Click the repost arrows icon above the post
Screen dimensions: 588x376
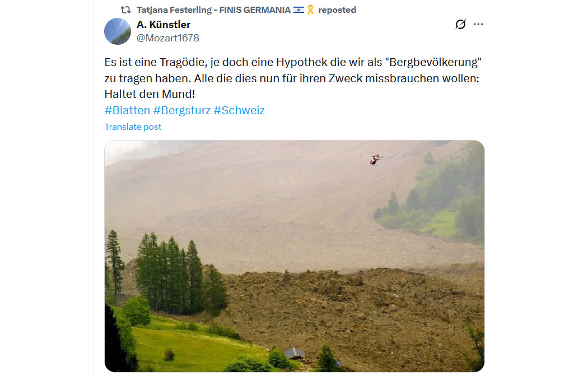pos(125,10)
